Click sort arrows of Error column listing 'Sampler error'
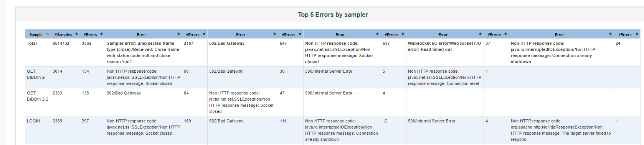644x145 pixels. (178, 34)
